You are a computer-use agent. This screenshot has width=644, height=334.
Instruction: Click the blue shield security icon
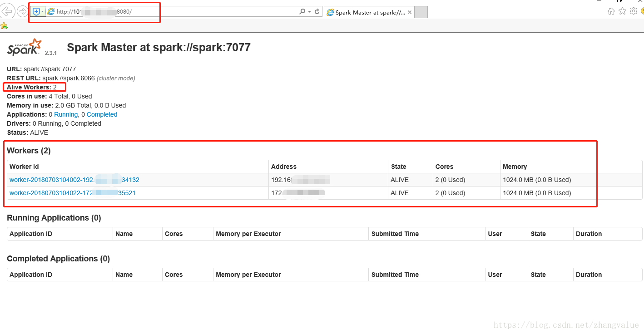36,11
